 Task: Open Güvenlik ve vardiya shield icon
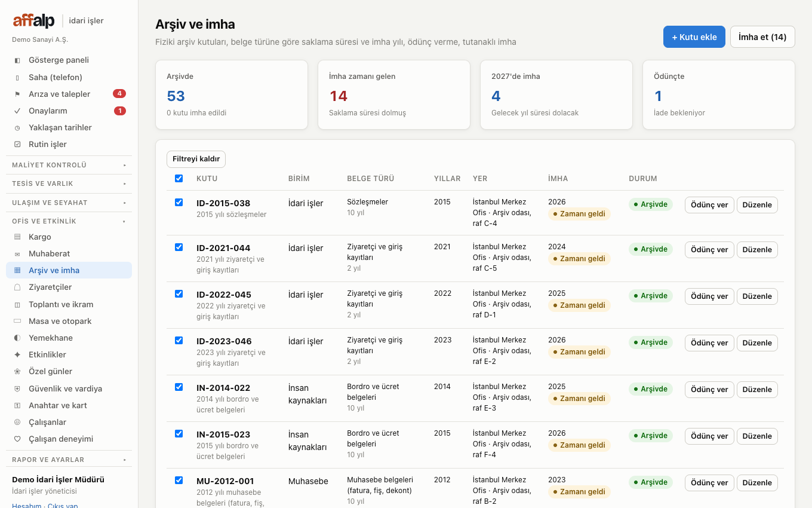[17, 388]
